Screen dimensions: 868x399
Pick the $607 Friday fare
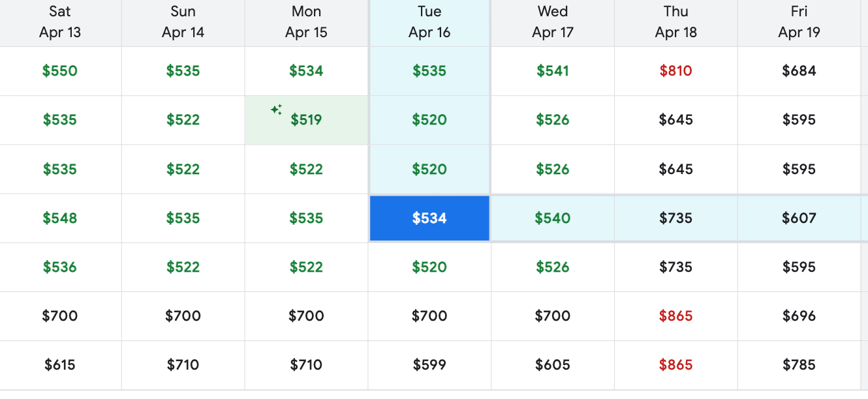coord(799,218)
